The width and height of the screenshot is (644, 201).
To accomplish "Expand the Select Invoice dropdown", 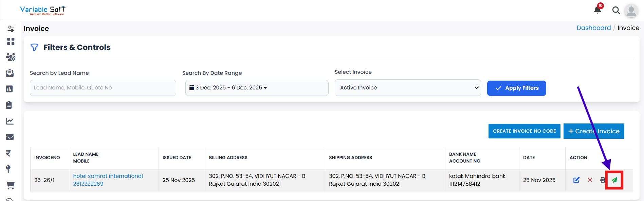I will tap(407, 88).
